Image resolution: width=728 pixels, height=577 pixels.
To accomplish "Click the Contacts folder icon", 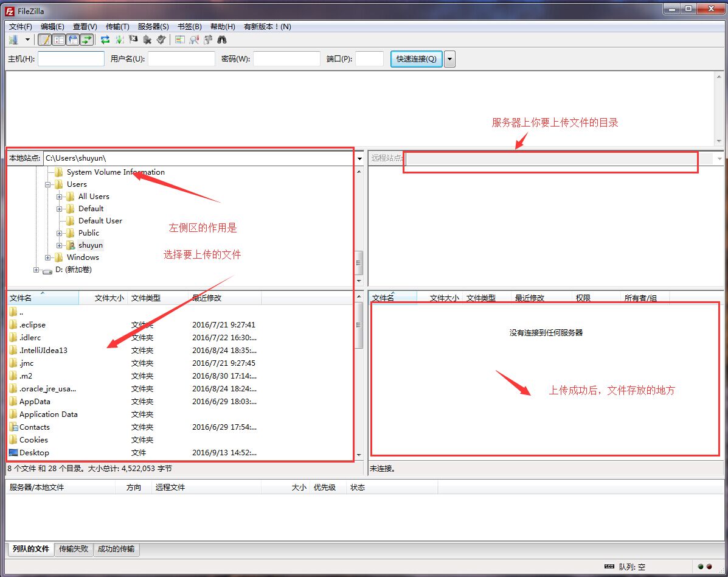I will [13, 427].
